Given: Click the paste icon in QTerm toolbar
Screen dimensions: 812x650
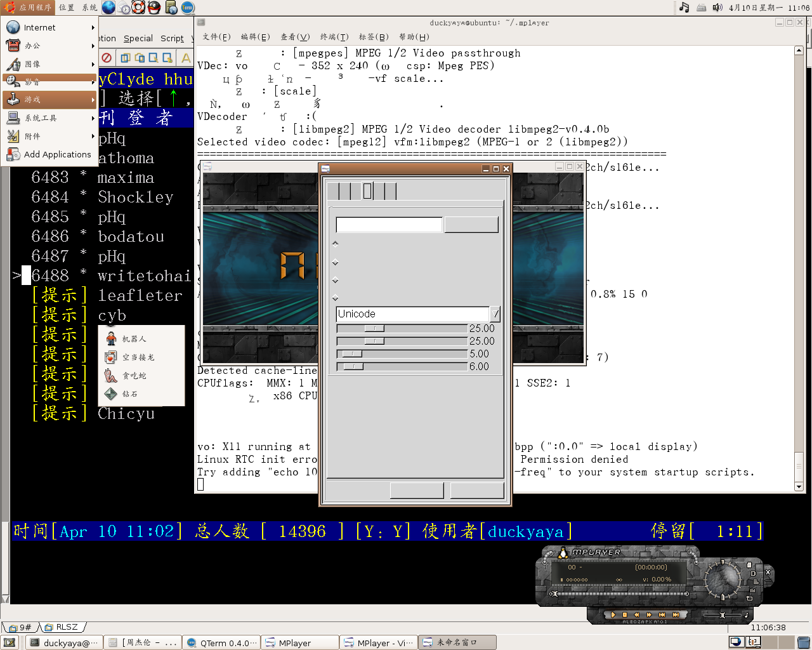Looking at the screenshot, I should point(139,58).
